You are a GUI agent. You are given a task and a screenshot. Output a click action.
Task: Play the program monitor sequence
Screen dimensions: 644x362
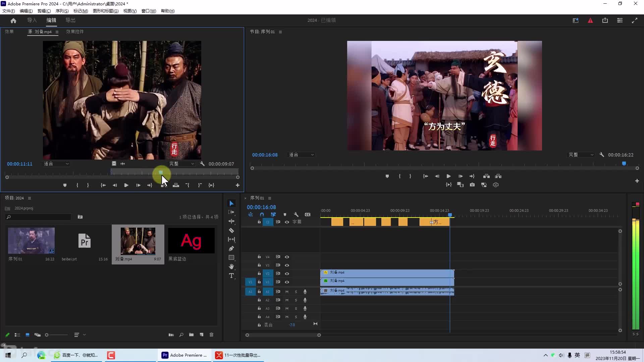tap(448, 176)
